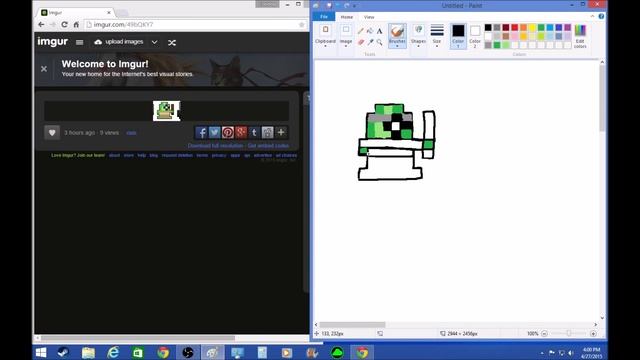
Task: Expand the Size dropdown in Paint
Action: pos(437,46)
